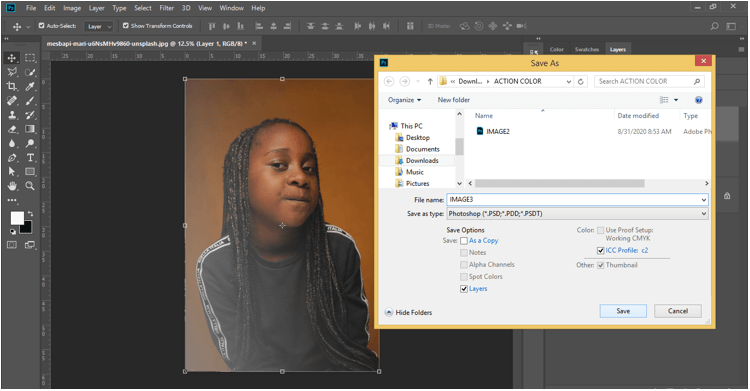Select the Zoom tool
The height and width of the screenshot is (391, 750).
(30, 186)
